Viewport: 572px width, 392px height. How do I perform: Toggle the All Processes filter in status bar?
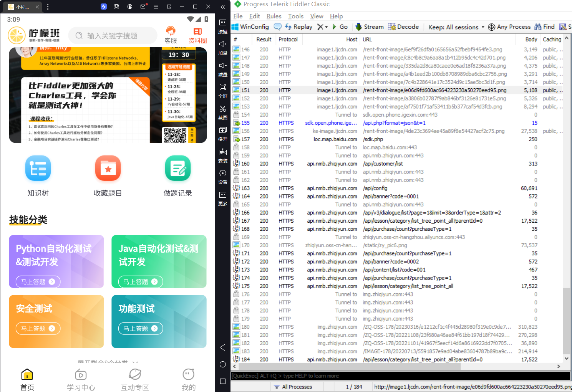293,387
